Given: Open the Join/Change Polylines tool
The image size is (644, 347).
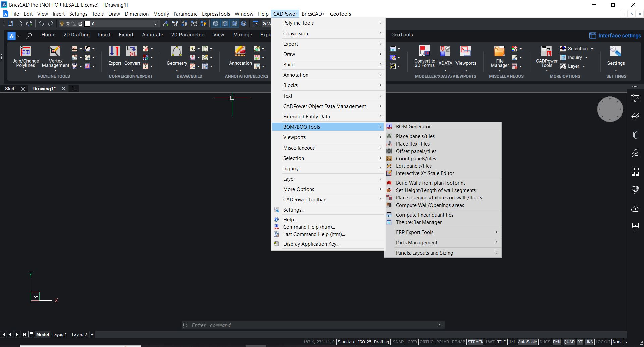Looking at the screenshot, I should 25,51.
